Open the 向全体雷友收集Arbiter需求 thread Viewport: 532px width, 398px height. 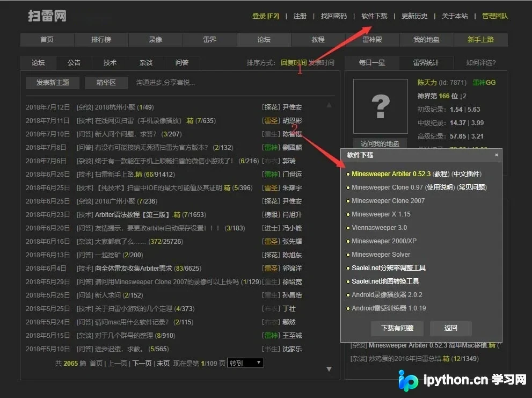133,268
